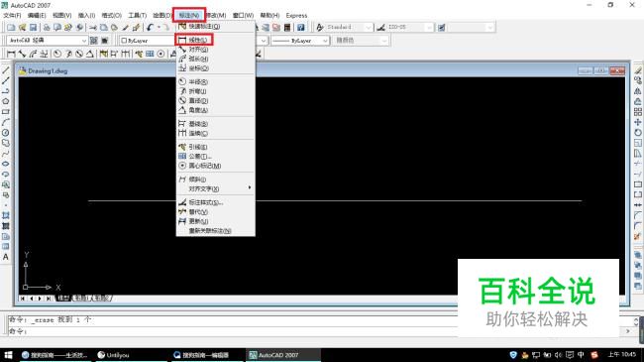The width and height of the screenshot is (644, 362).
Task: Select the Aligned dimension toolbar icon
Action: [x=22, y=54]
